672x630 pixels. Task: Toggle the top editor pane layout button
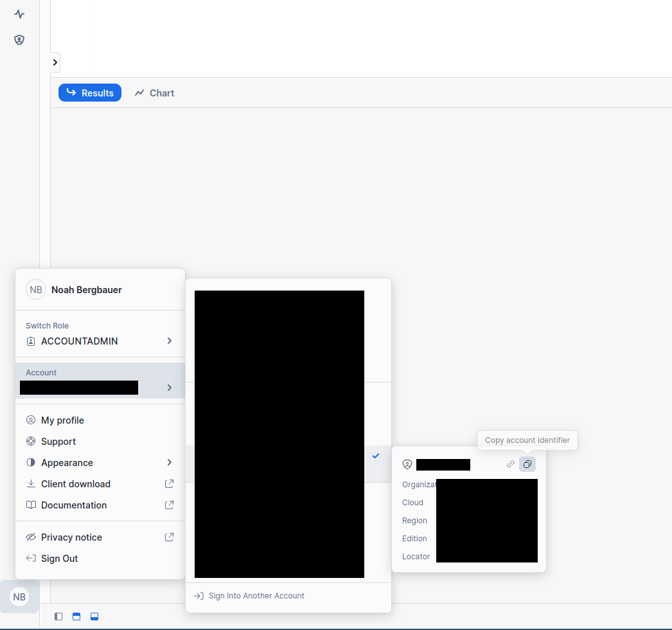click(x=76, y=616)
